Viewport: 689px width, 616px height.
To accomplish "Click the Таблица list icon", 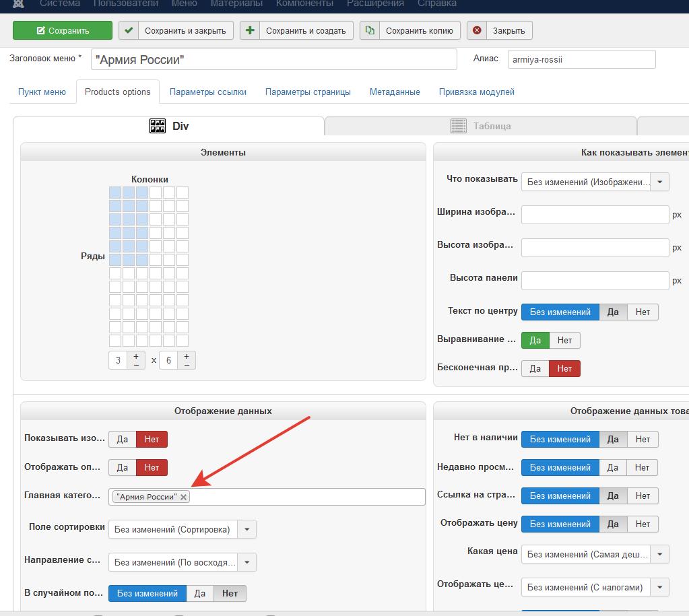I will tap(458, 126).
